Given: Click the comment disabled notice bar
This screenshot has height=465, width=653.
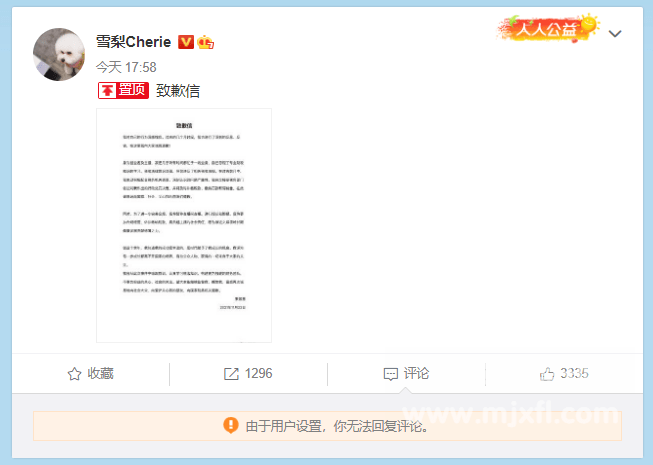Looking at the screenshot, I should click(327, 426).
